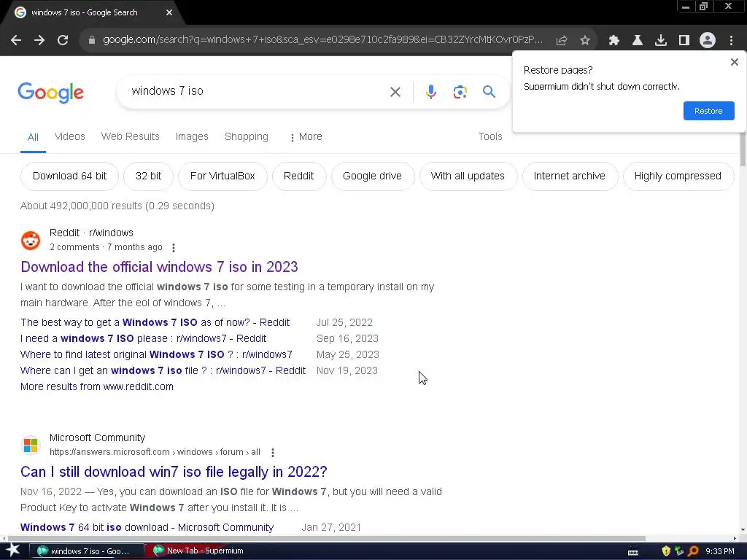Open Windows 7 64 bit iso download link
The height and width of the screenshot is (560, 747).
pos(147,527)
